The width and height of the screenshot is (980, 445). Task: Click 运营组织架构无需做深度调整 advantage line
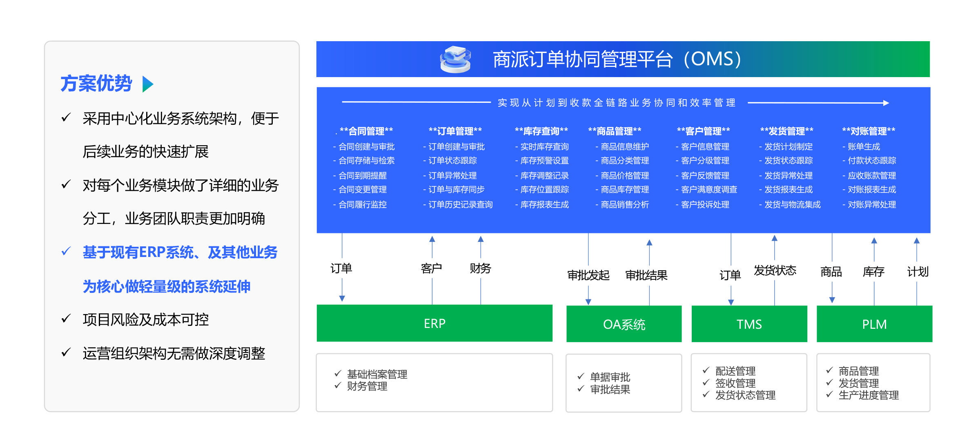(174, 353)
